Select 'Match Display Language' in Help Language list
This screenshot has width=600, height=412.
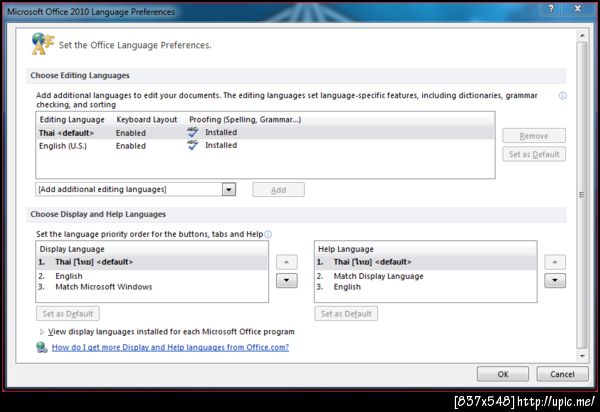(426, 276)
